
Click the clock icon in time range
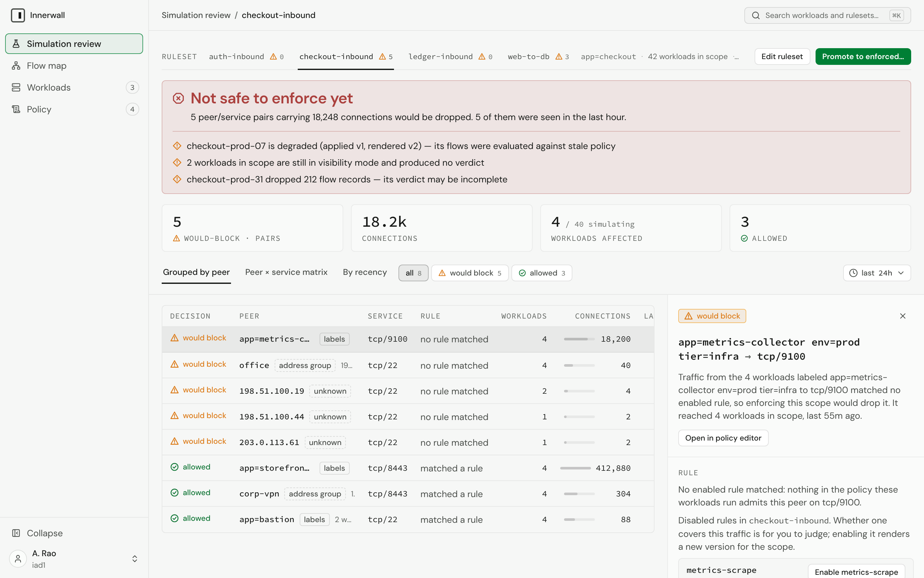tap(853, 273)
